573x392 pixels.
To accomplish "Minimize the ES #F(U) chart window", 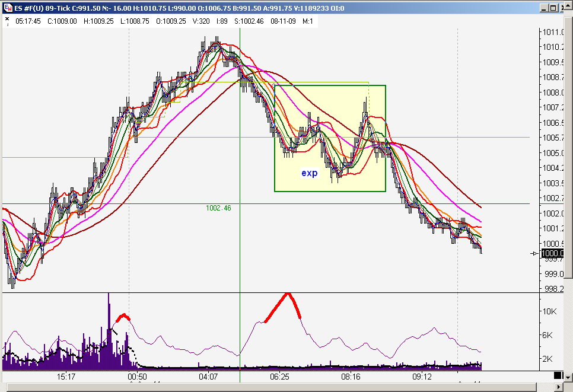I will (x=544, y=8).
